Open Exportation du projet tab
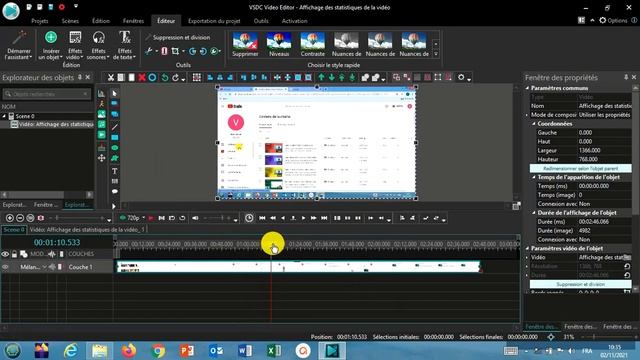 point(214,21)
